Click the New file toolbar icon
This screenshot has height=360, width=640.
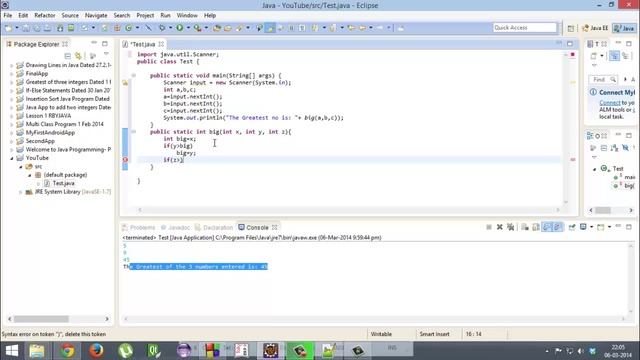8,28
